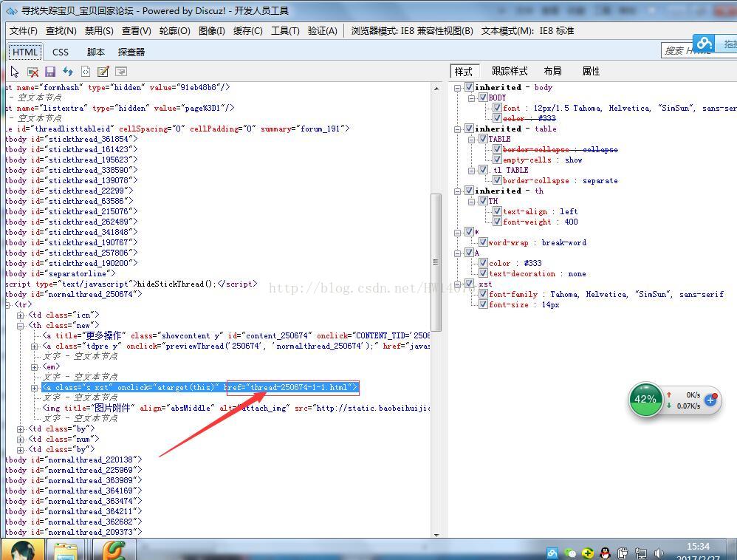Collapse the inherited - table style group
The image size is (737, 560).
point(457,129)
